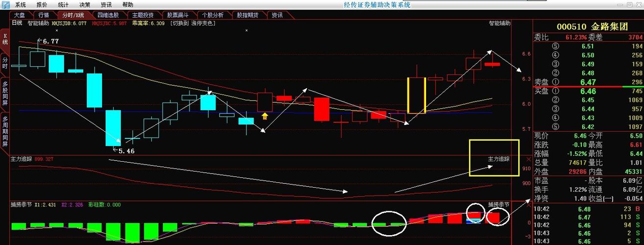Image resolution: width=644 pixels, height=245 pixels.
Task: Open the 股票漏斗 tab
Action: [x=177, y=15]
